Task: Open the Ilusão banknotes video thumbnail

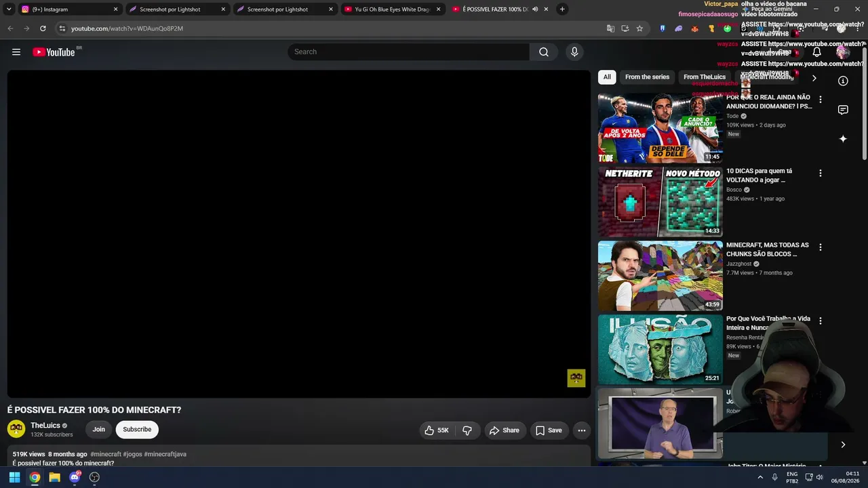Action: tap(660, 350)
